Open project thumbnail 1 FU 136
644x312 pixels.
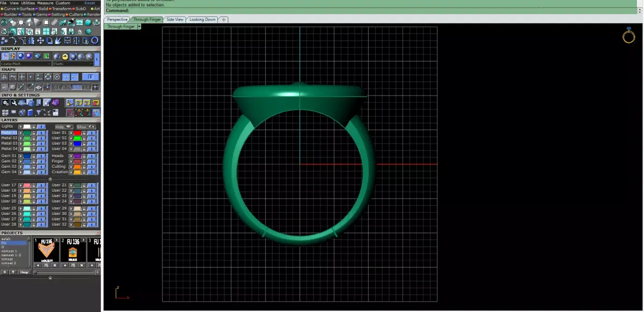coord(46,250)
